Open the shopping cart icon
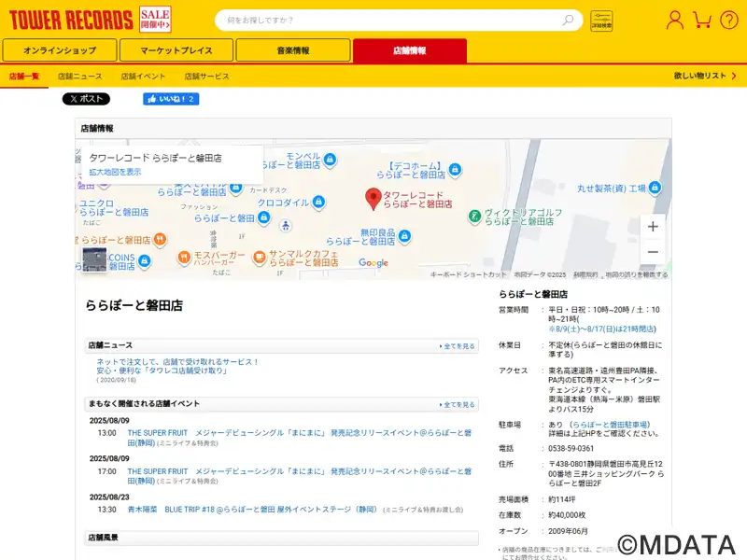The width and height of the screenshot is (747, 560). (x=702, y=20)
